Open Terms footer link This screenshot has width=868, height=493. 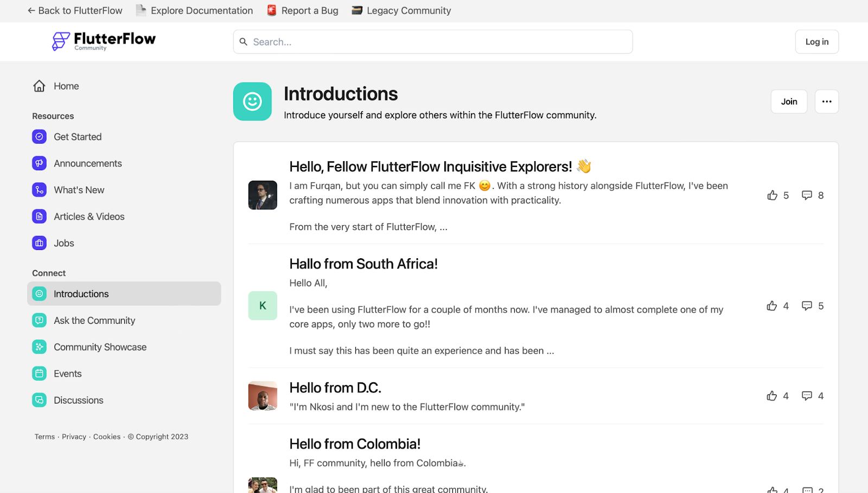tap(44, 437)
